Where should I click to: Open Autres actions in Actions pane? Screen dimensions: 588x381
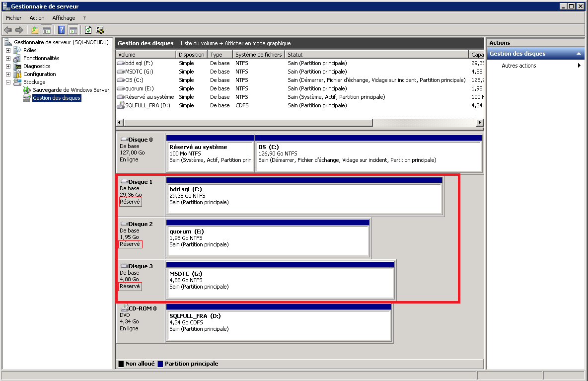(x=518, y=66)
